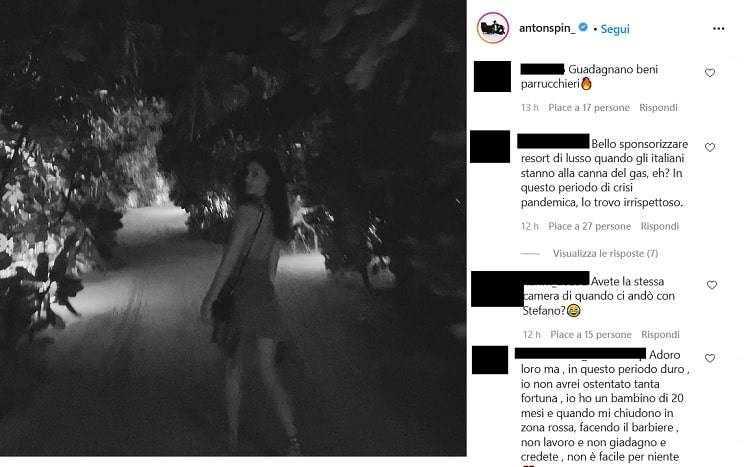Screen dimensions: 750x467
Task: Open the three-dot more options menu
Action: click(718, 29)
